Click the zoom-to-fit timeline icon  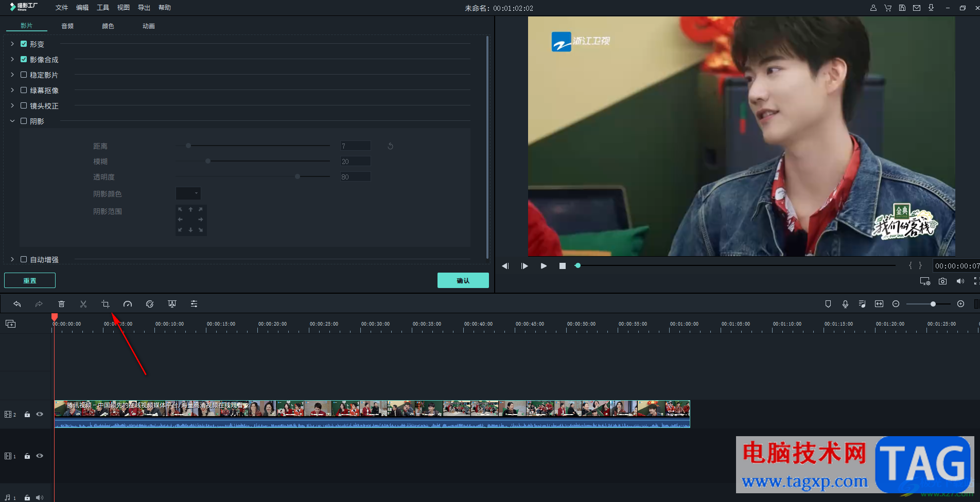(x=879, y=304)
